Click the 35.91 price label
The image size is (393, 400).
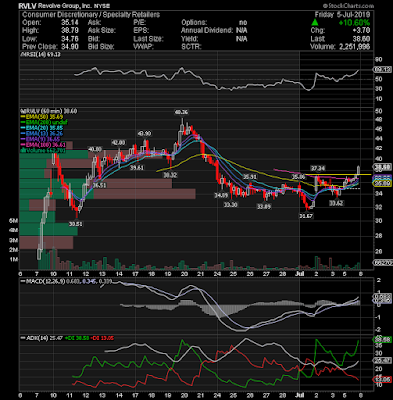tap(249, 177)
